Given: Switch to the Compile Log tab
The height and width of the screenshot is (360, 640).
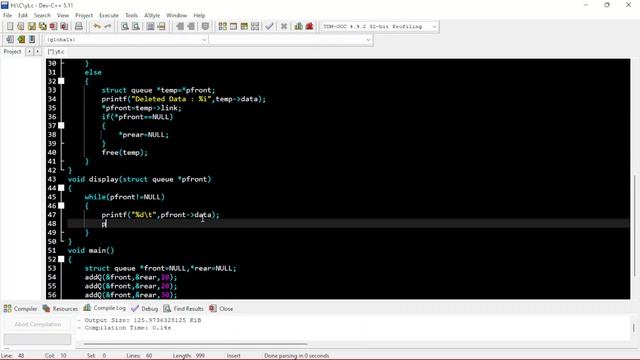Looking at the screenshot, I should tap(104, 308).
